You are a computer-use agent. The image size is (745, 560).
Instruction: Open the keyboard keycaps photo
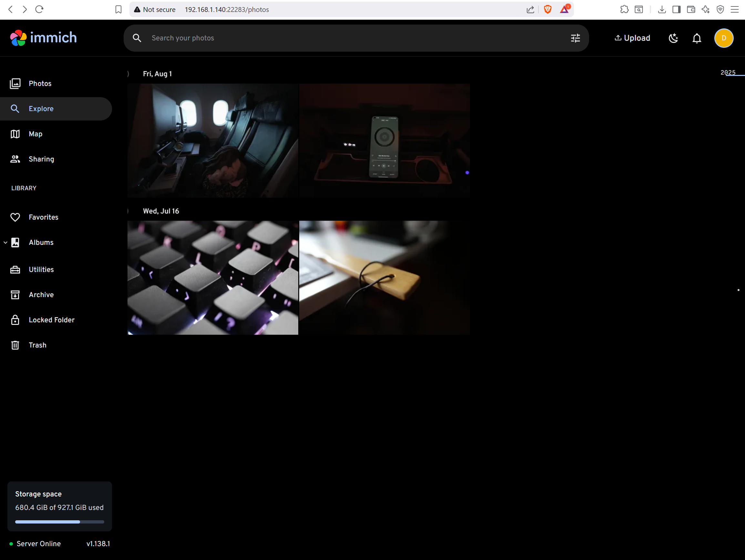[x=212, y=278]
